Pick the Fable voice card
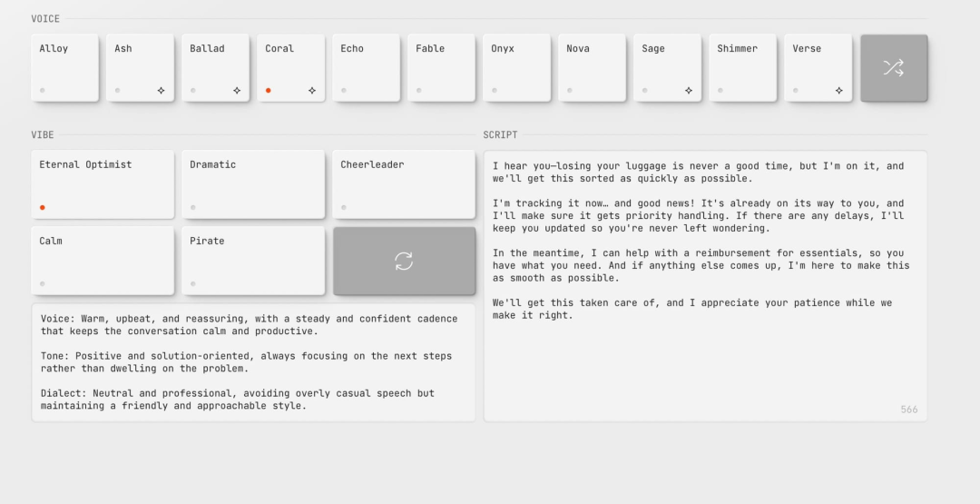The height and width of the screenshot is (504, 980). (441, 67)
